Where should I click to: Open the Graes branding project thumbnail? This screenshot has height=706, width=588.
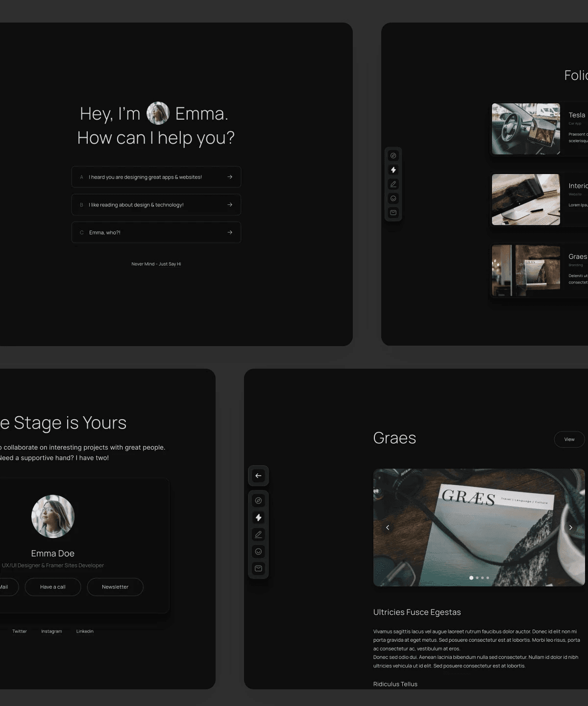pos(526,271)
